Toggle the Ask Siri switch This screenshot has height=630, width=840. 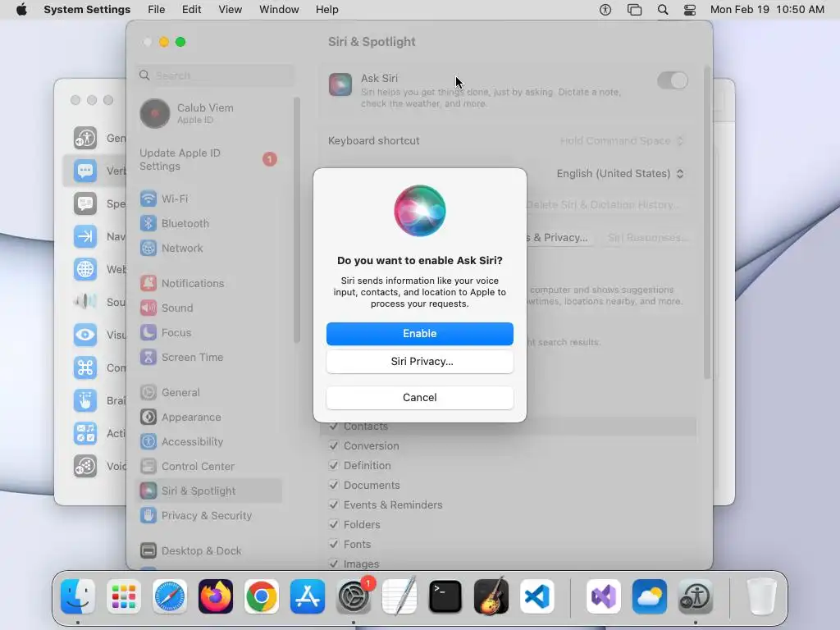point(673,81)
